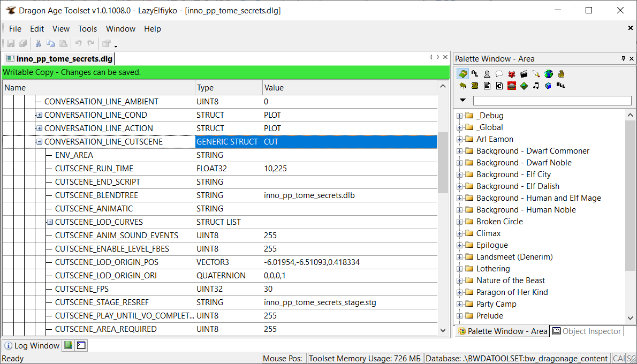Expand the Broken Circle folder

[x=459, y=222]
